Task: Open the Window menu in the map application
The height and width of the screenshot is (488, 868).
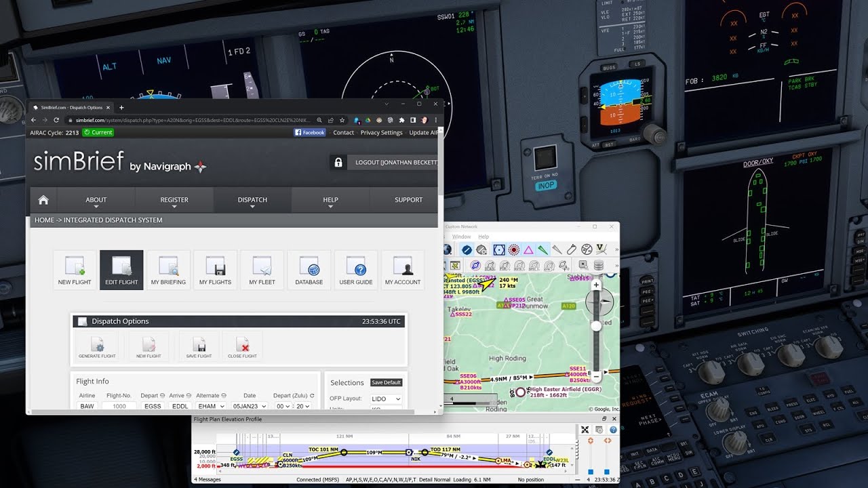Action: [x=462, y=237]
